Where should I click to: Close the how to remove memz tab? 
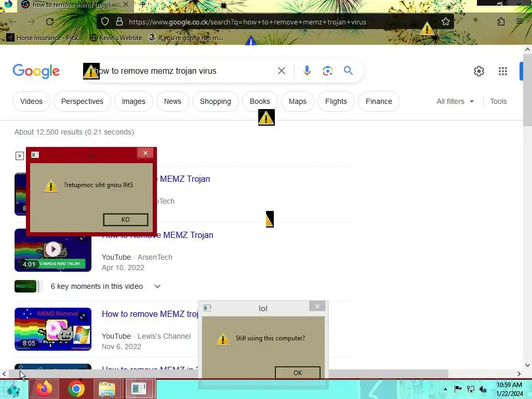[126, 4]
